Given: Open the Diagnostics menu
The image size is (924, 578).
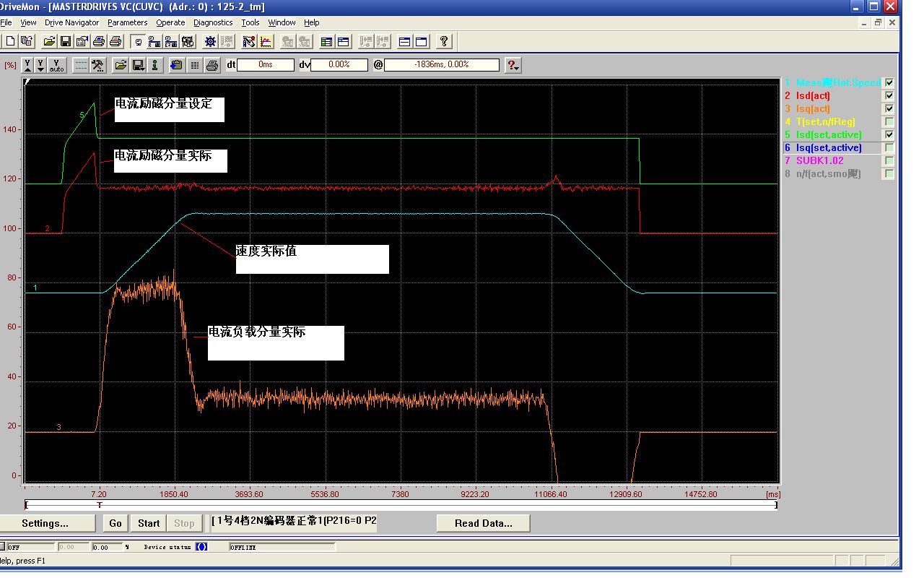Looking at the screenshot, I should pyautogui.click(x=213, y=22).
